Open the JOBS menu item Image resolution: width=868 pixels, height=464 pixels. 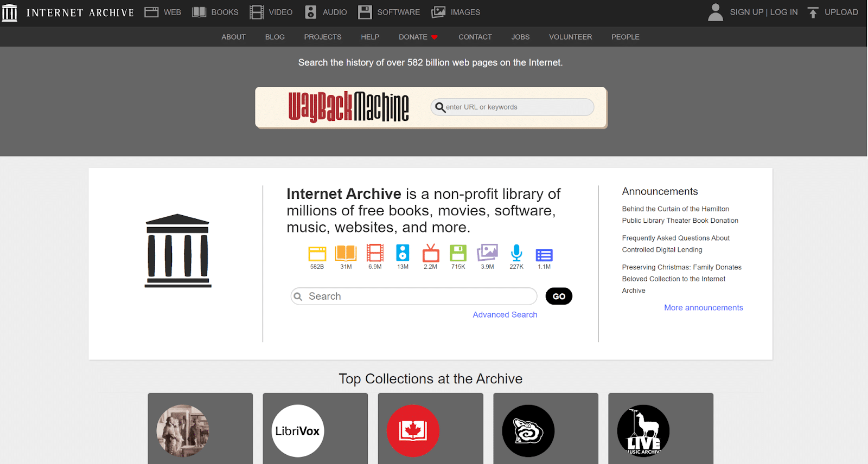[520, 37]
